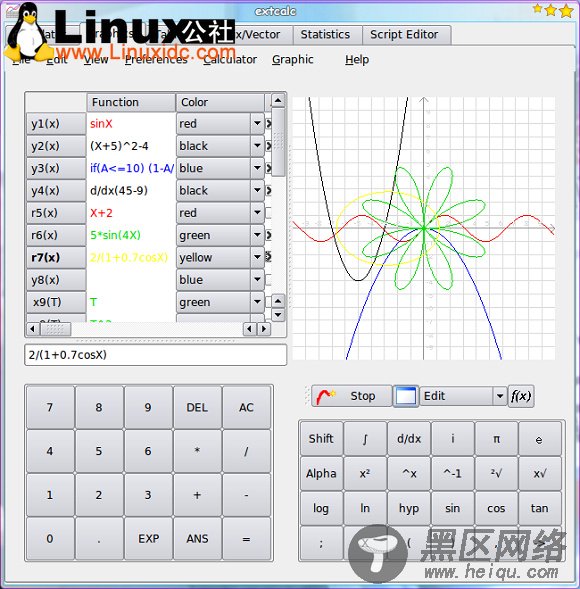The image size is (580, 589).
Task: Insert the imaginary unit i key
Action: (453, 438)
